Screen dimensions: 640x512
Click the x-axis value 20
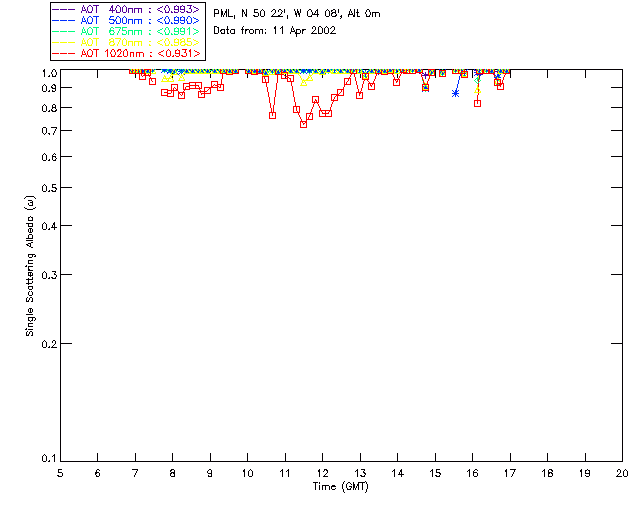[x=622, y=473]
